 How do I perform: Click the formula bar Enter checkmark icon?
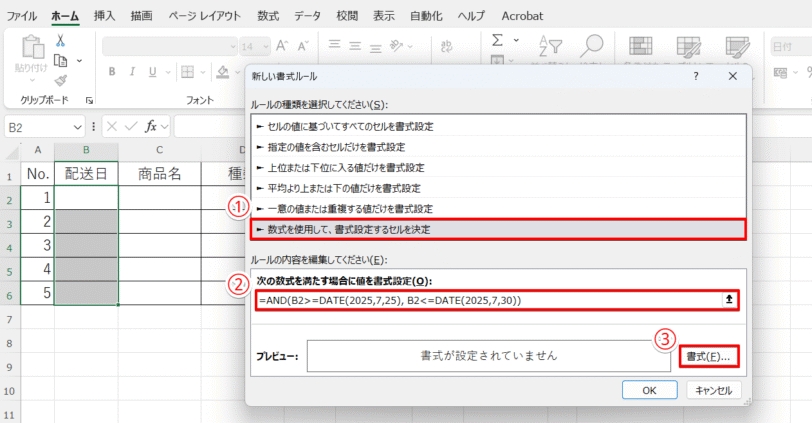click(131, 126)
